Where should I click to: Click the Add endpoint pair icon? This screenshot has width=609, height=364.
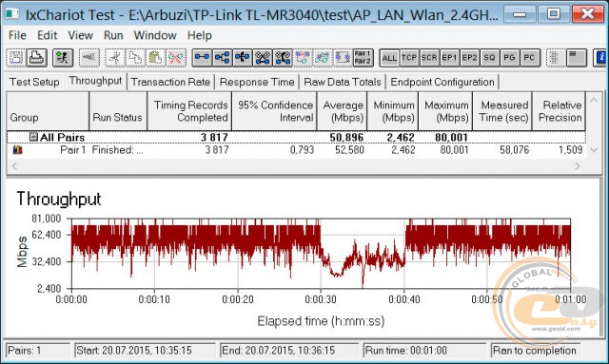pyautogui.click(x=202, y=58)
